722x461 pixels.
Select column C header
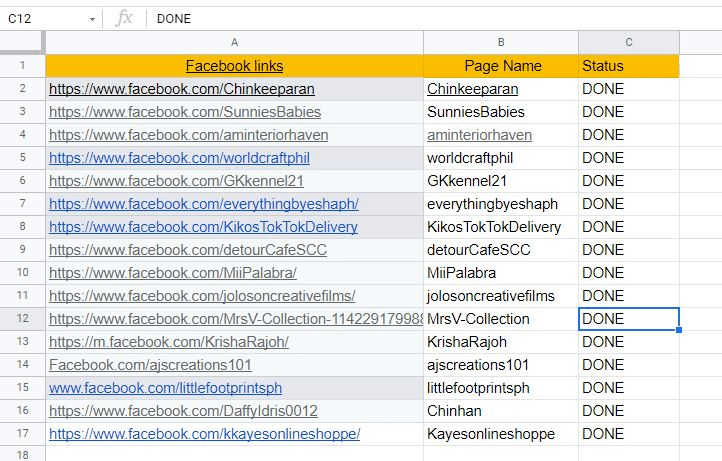pyautogui.click(x=629, y=42)
